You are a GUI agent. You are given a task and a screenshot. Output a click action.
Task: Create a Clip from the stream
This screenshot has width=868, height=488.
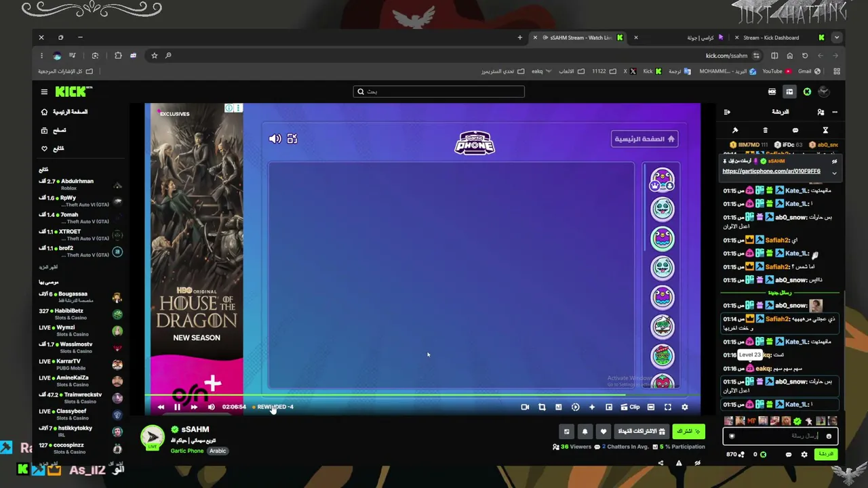pyautogui.click(x=631, y=407)
